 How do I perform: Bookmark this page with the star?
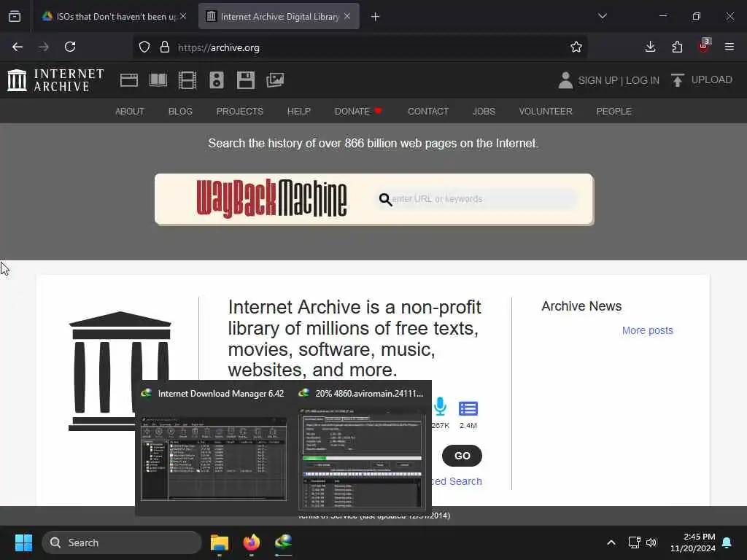click(x=576, y=47)
